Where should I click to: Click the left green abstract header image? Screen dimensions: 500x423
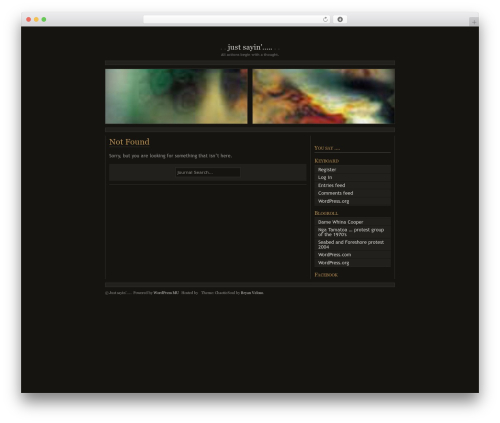176,96
